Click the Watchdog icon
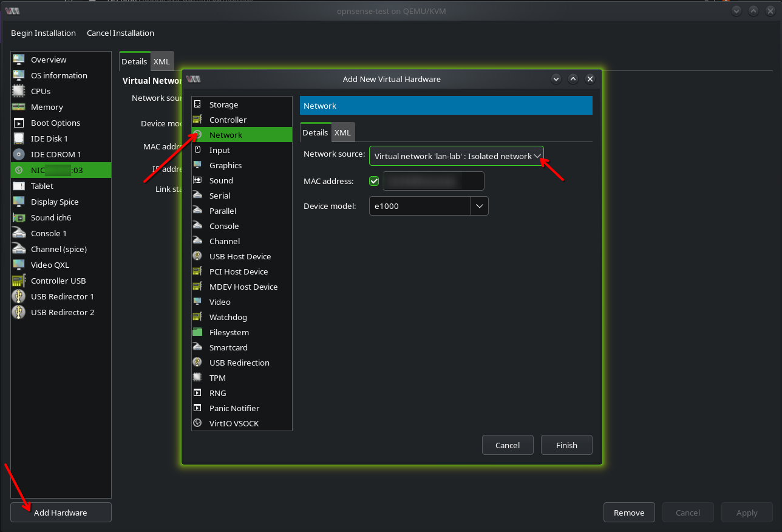The height and width of the screenshot is (532, 782). point(197,317)
